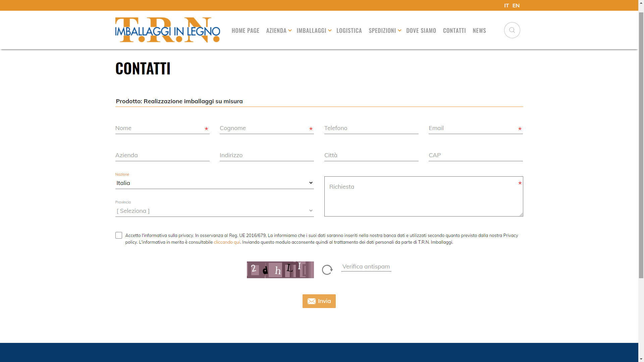Click the Richiesta text area
The image size is (644, 362).
point(423,196)
